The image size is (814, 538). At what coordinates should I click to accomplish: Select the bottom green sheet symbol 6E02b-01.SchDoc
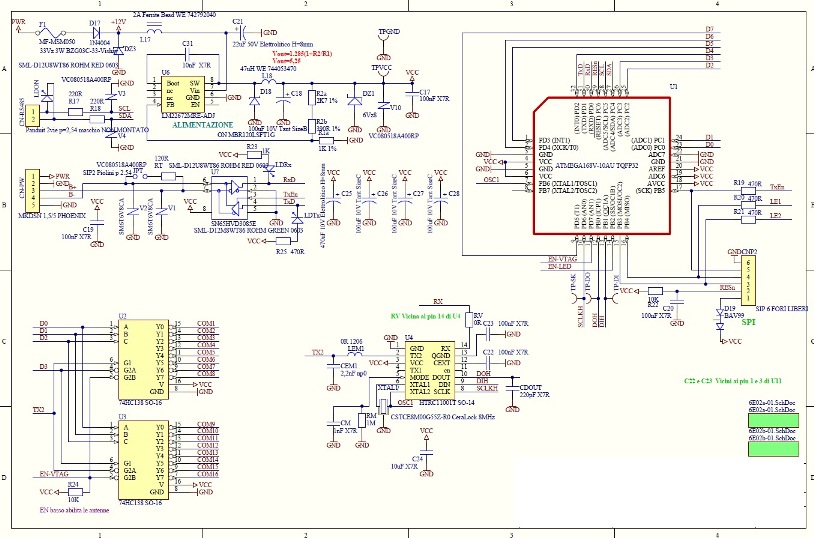(x=773, y=449)
